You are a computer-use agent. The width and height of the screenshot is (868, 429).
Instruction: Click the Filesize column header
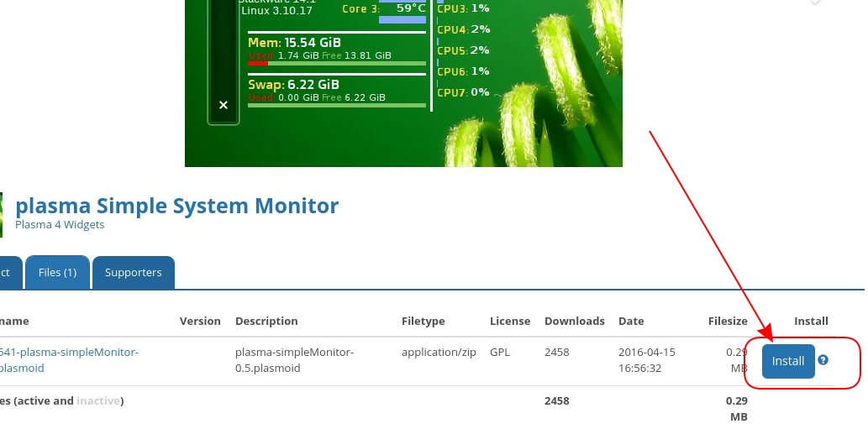(728, 322)
